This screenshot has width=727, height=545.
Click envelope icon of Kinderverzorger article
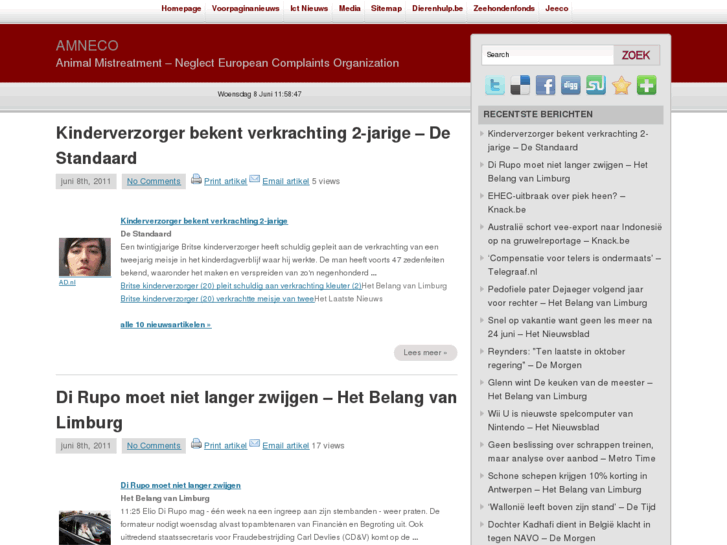point(255,179)
